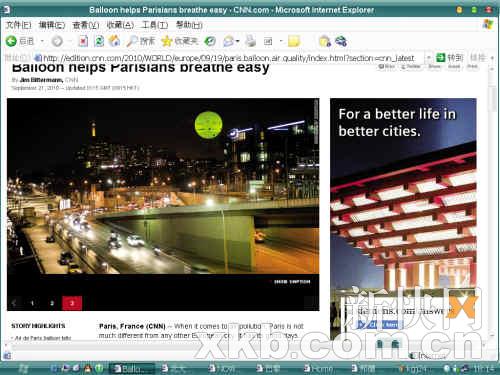Image resolution: width=500 pixels, height=375 pixels.
Task: Open the Forward button history dropdown arrow
Action: pyautogui.click(x=70, y=41)
